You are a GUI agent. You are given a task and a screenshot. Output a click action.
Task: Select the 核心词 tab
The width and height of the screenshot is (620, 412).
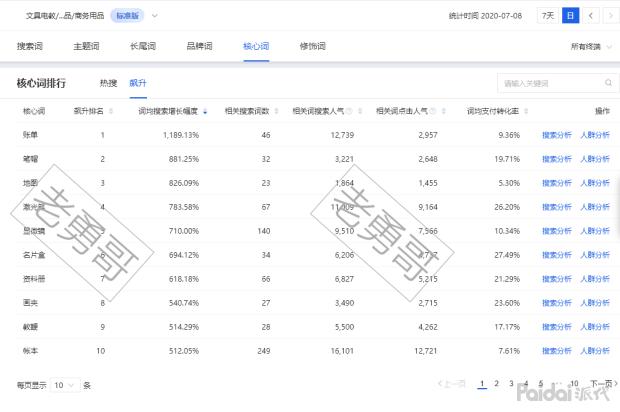point(256,46)
